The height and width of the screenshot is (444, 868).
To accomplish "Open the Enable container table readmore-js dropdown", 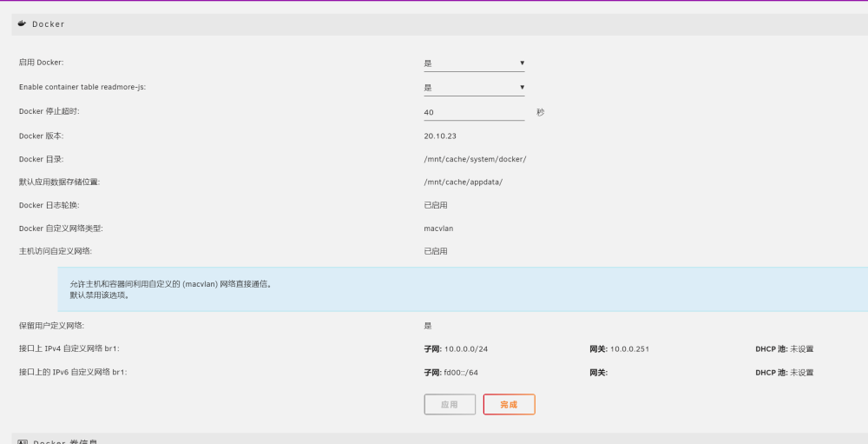I will 474,88.
